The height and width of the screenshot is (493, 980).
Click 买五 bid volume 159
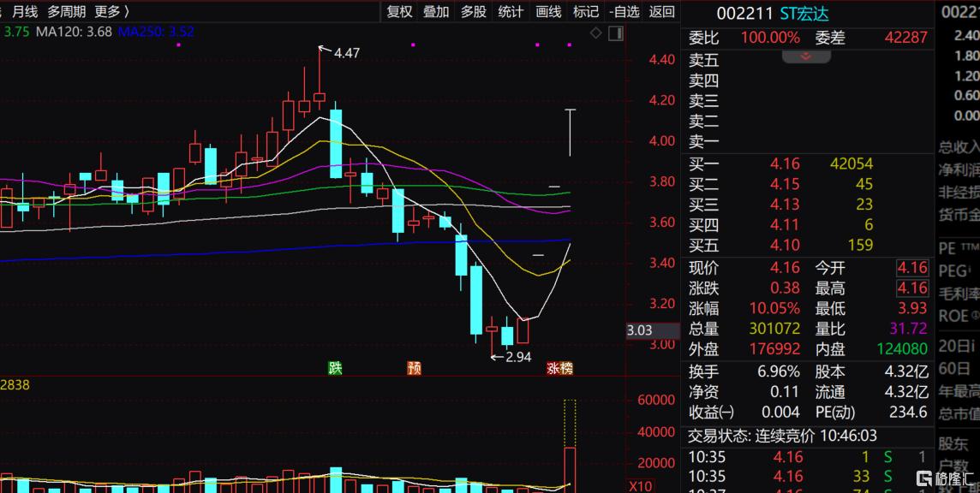pos(860,244)
